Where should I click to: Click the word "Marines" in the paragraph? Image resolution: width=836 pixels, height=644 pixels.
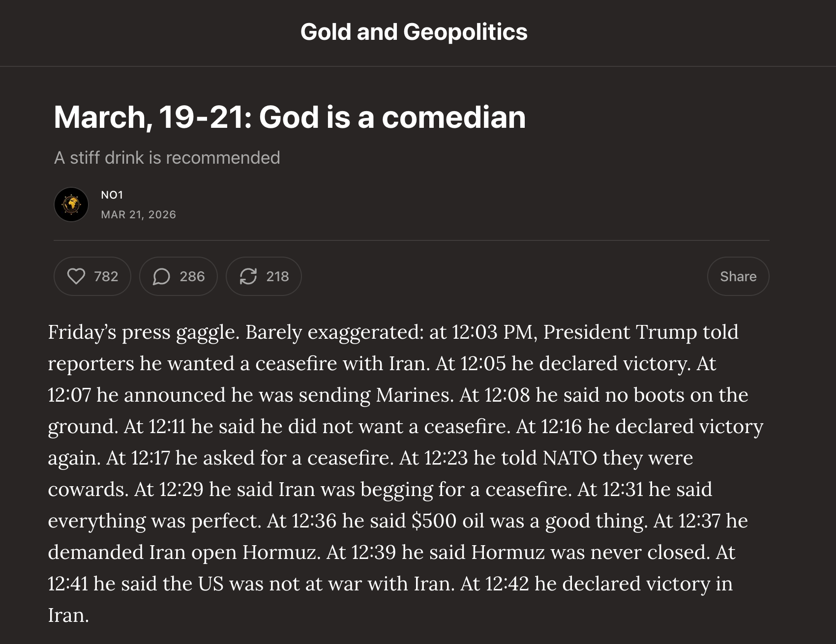click(x=414, y=395)
